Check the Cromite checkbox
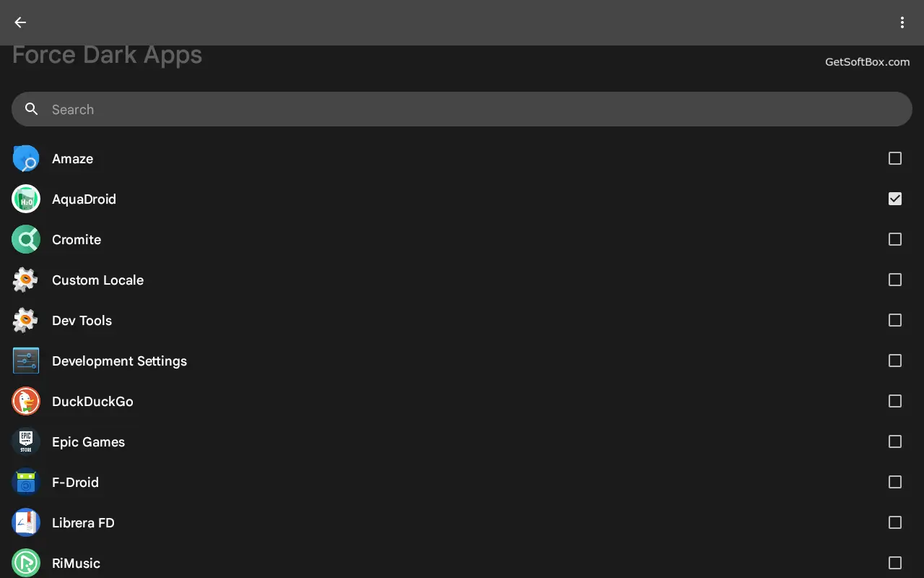The height and width of the screenshot is (578, 924). point(895,239)
